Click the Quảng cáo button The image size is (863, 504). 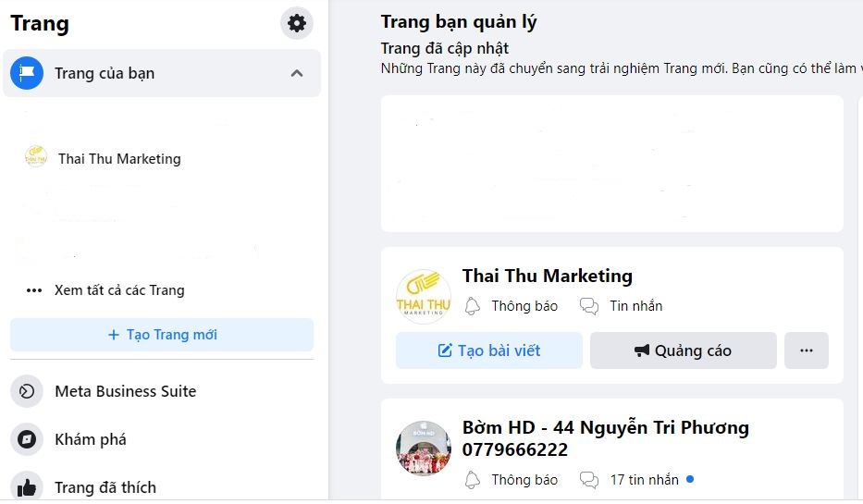683,350
